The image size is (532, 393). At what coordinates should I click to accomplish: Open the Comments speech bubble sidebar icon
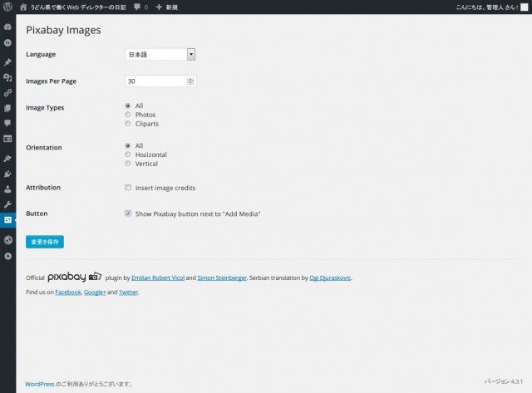(x=7, y=123)
